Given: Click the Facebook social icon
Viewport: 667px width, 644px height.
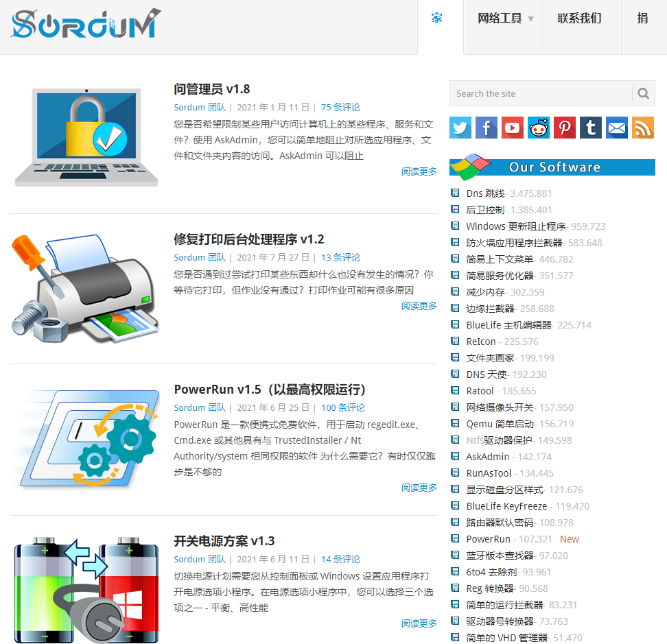Looking at the screenshot, I should click(x=486, y=128).
